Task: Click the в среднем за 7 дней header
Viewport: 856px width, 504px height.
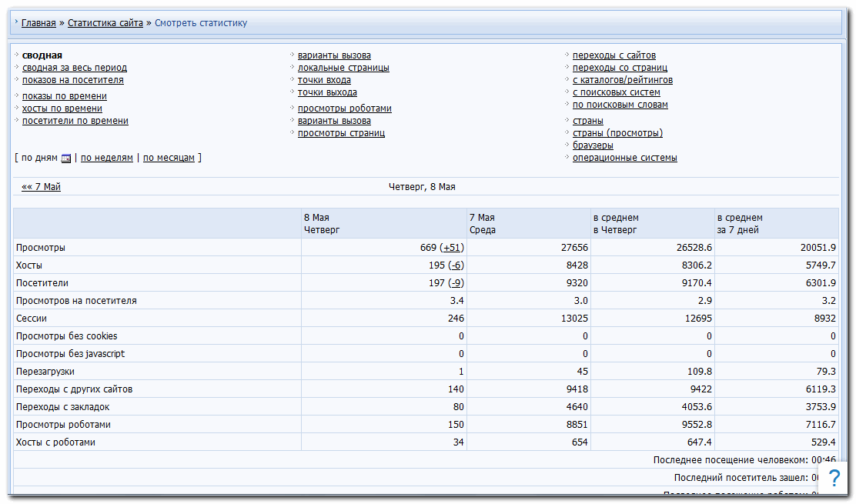Action: click(x=776, y=224)
